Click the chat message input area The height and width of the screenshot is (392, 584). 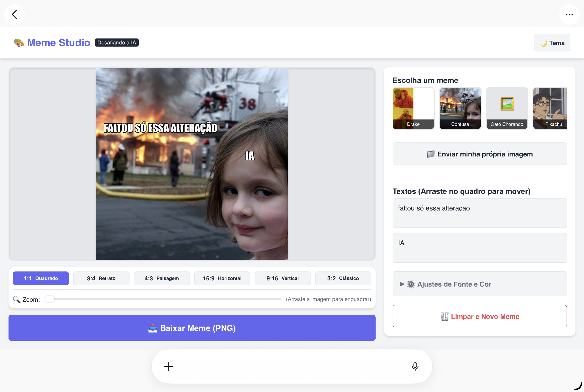click(x=292, y=366)
